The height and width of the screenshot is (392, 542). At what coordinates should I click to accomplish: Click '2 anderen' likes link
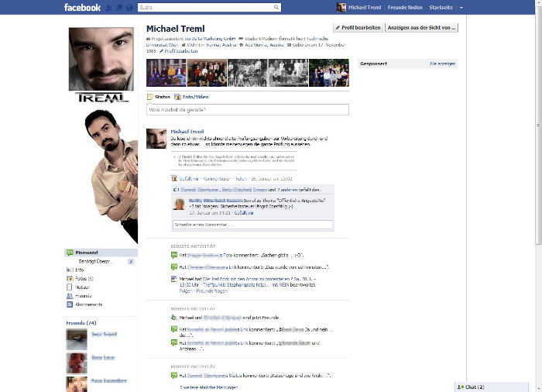coord(289,190)
